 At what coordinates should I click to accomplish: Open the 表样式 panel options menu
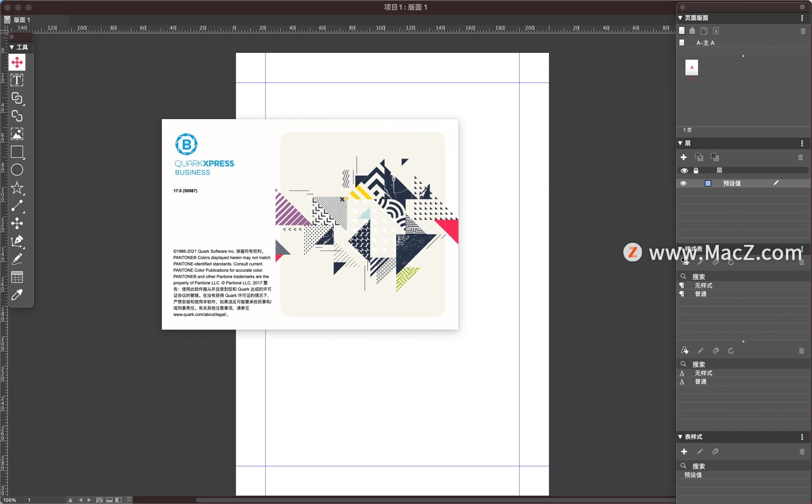tap(802, 437)
